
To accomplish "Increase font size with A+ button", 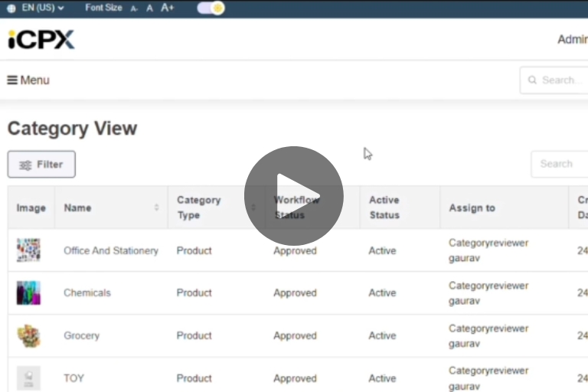I will coord(168,8).
